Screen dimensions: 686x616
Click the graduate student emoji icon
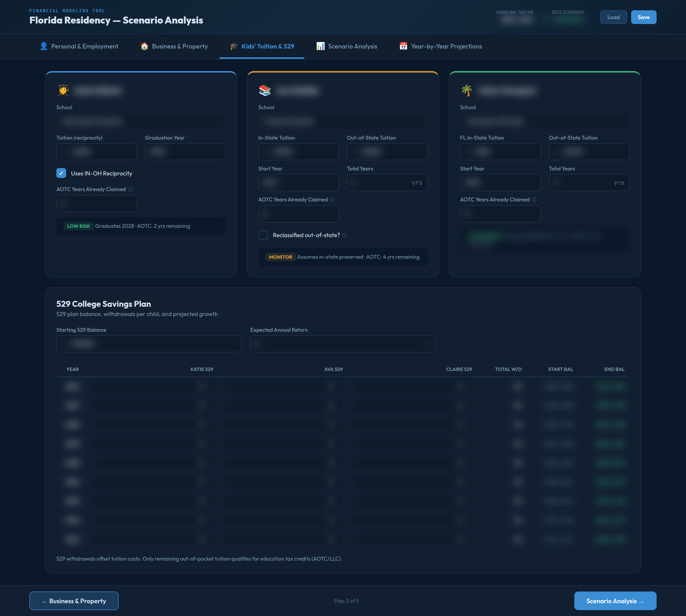63,90
